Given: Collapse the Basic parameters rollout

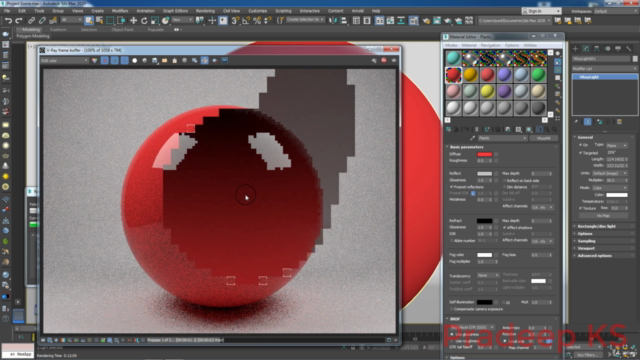Looking at the screenshot, I should (502, 147).
